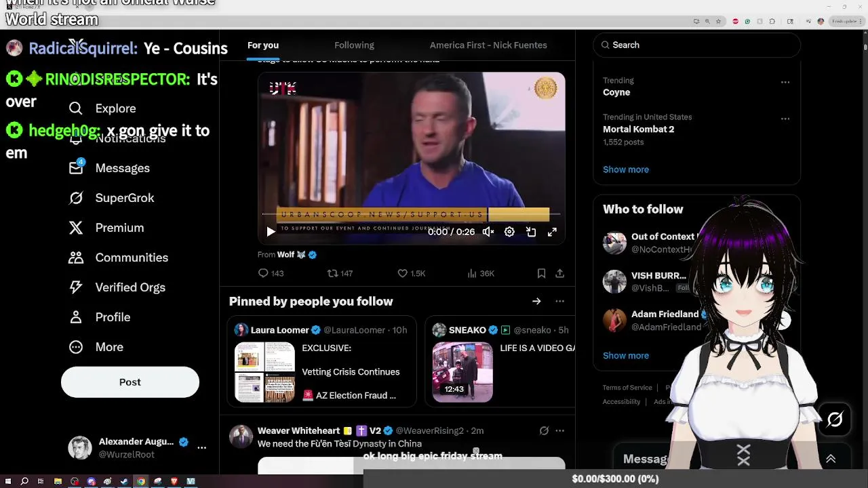Viewport: 868px width, 488px height.
Task: View analytics showing 36K views
Action: click(x=481, y=273)
